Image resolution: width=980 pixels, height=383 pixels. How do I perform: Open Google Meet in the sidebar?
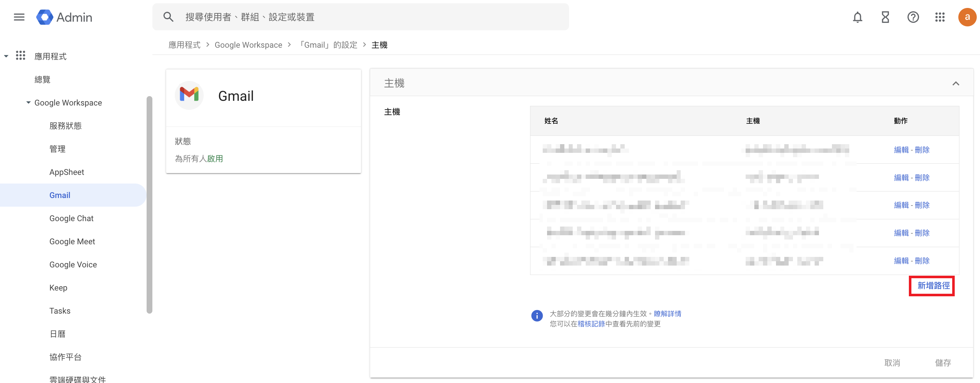(72, 241)
